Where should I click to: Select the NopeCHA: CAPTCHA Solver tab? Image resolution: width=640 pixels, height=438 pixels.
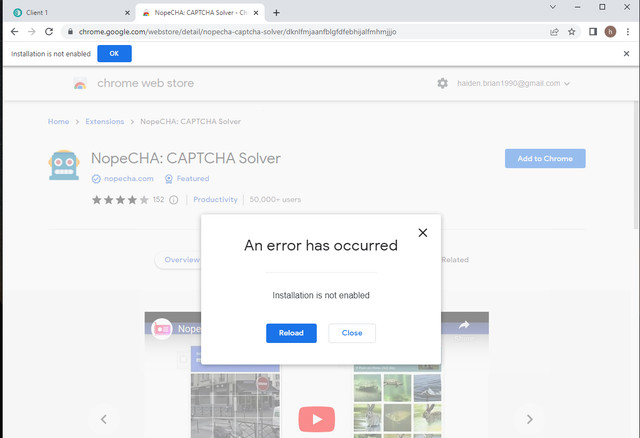click(x=200, y=13)
